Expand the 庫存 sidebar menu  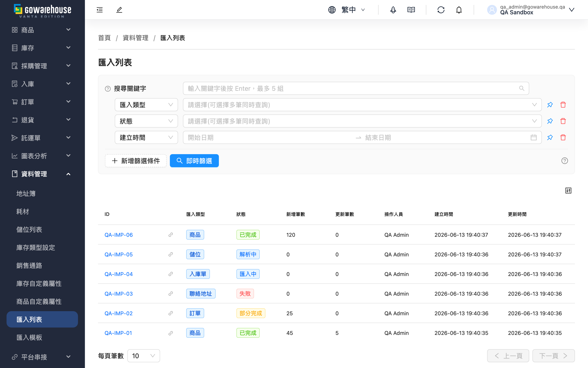point(42,48)
